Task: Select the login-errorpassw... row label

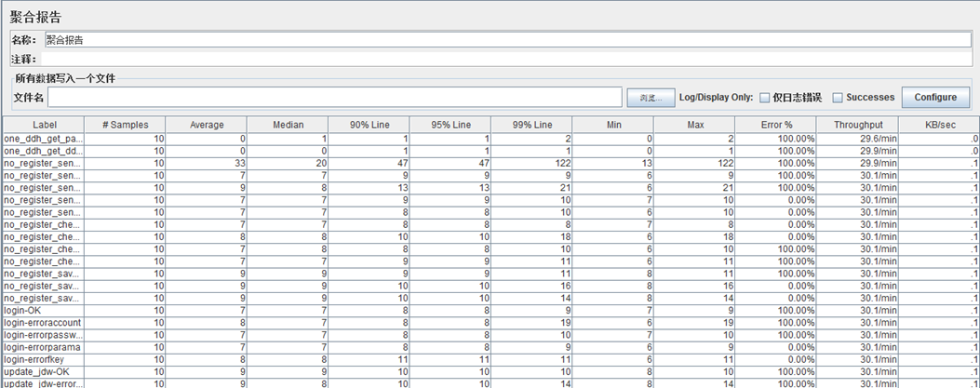Action: [44, 335]
